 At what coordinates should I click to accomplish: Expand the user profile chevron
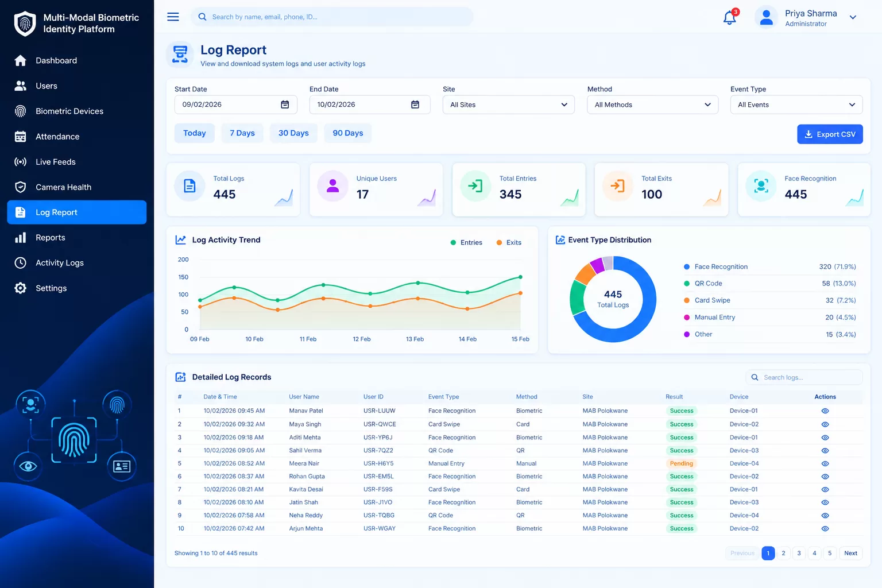[x=853, y=18]
